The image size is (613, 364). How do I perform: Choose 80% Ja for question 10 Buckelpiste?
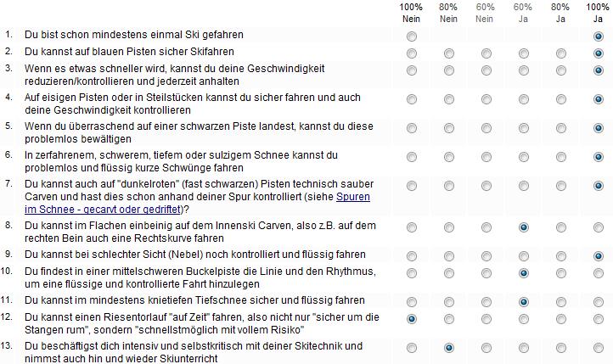560,273
